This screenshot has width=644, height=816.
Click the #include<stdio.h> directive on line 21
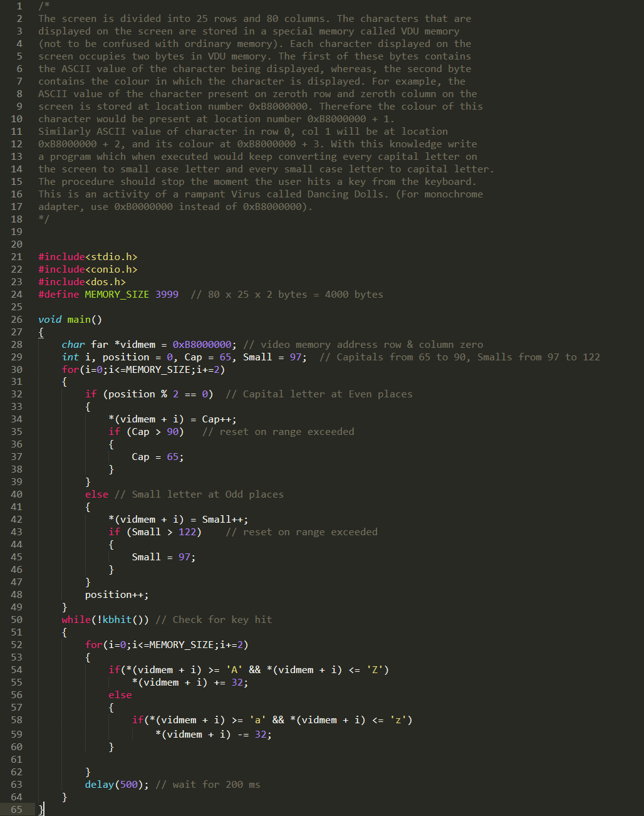tap(88, 256)
